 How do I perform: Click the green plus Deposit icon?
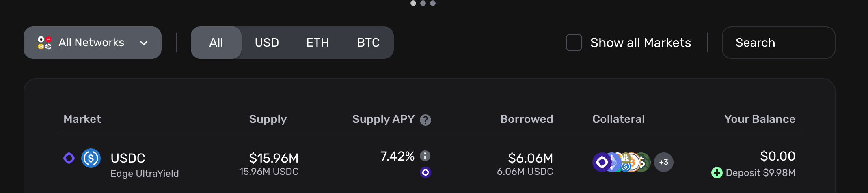click(717, 173)
